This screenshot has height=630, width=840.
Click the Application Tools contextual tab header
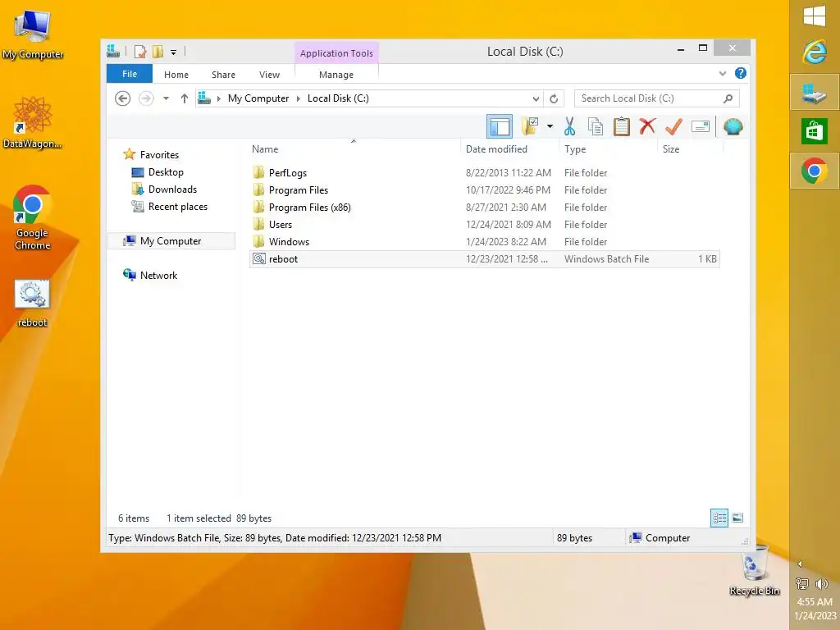pyautogui.click(x=336, y=53)
